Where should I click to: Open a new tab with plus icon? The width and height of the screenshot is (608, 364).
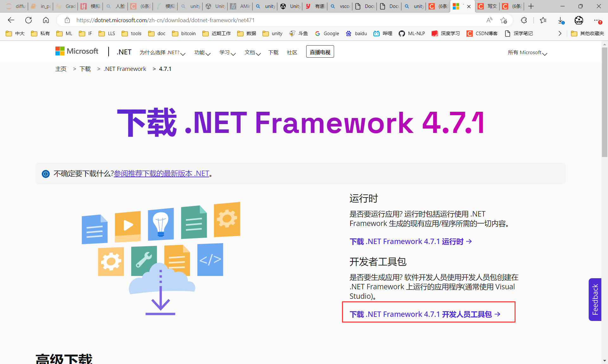[x=531, y=6]
